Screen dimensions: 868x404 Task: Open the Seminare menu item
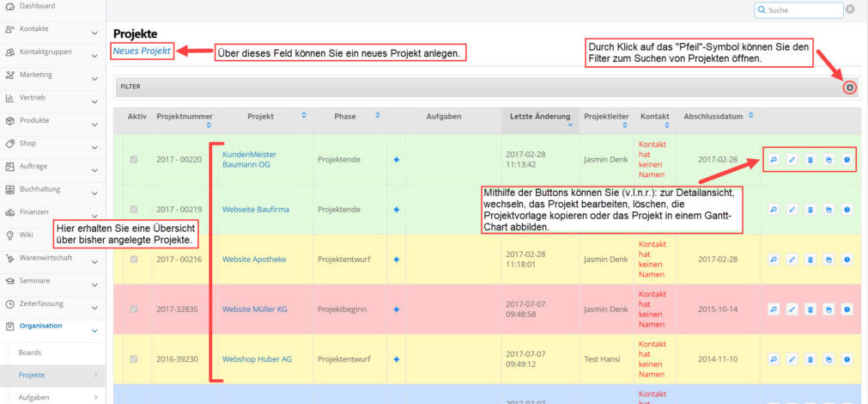pyautogui.click(x=35, y=280)
